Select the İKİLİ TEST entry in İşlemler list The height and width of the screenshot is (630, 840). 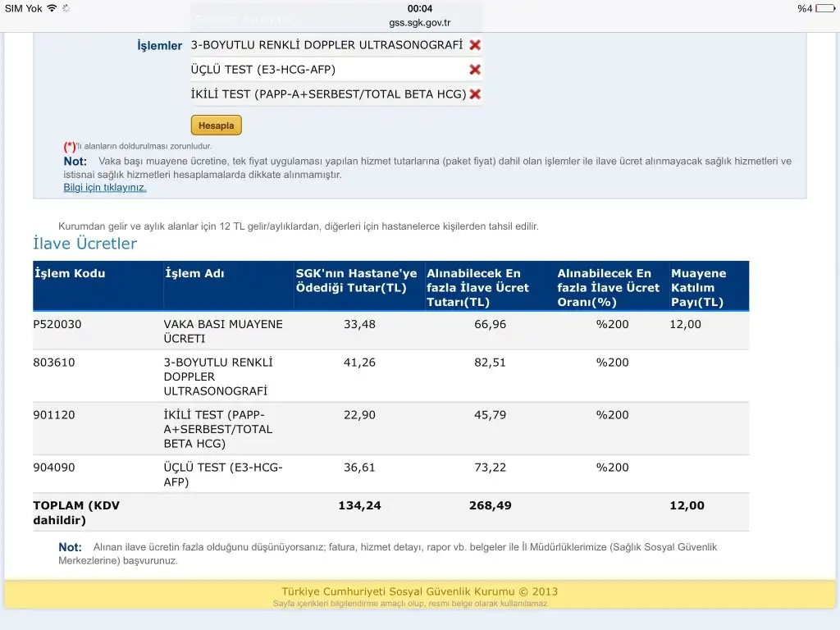pyautogui.click(x=328, y=94)
